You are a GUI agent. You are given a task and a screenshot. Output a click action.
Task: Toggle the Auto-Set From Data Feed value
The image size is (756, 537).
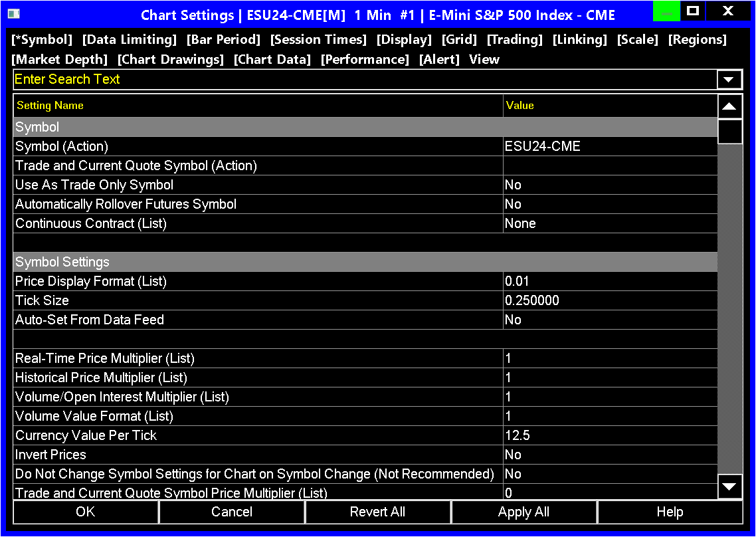(610, 320)
